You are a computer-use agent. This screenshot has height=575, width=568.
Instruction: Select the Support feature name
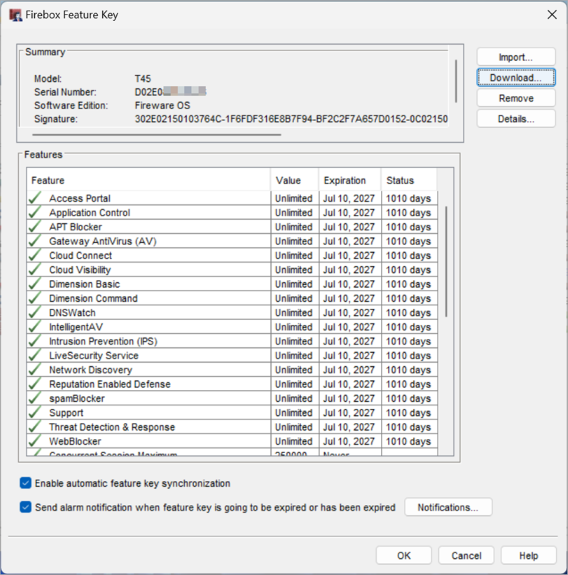point(66,413)
